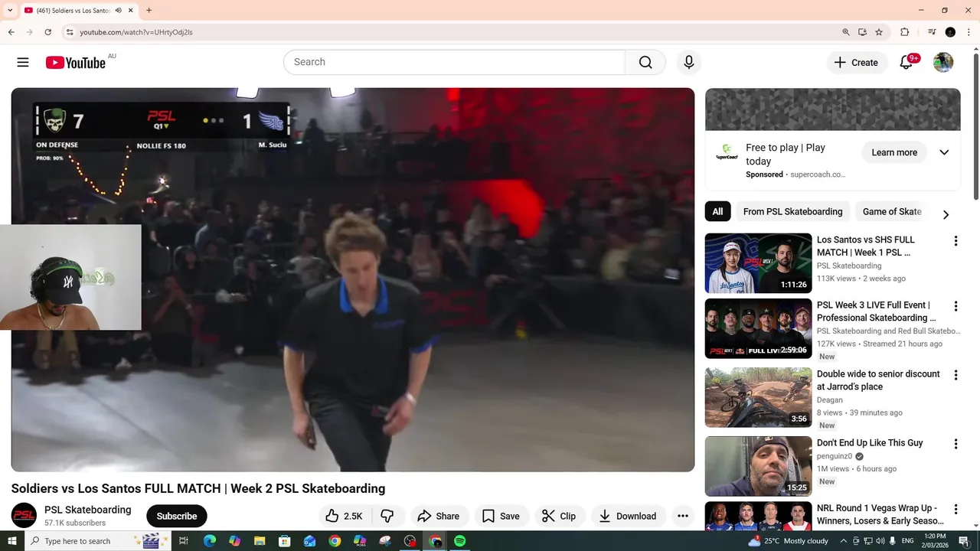Open the weather widget 25°C Mostly cloudy
This screenshot has height=551, width=980.
(789, 541)
